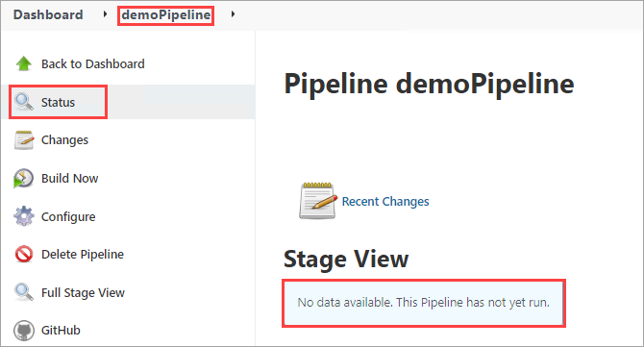644x347 pixels.
Task: Click the Status magnifying glass icon
Action: [x=24, y=102]
